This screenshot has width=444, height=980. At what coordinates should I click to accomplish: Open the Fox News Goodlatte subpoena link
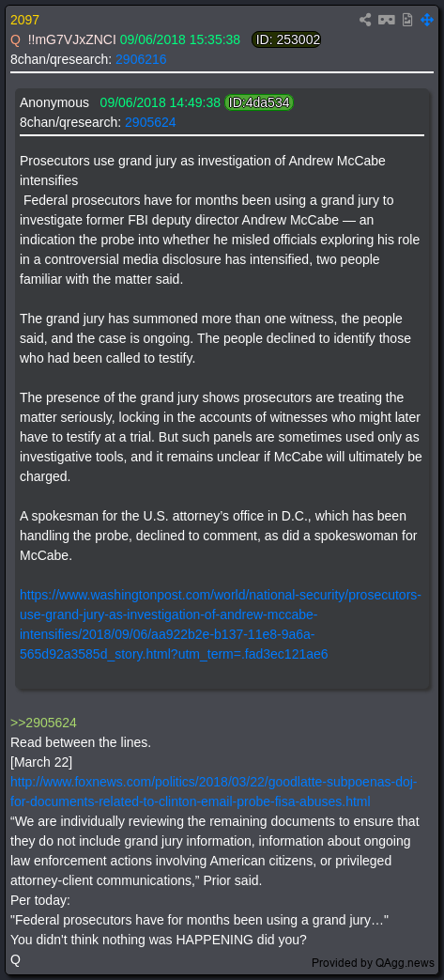click(x=214, y=792)
